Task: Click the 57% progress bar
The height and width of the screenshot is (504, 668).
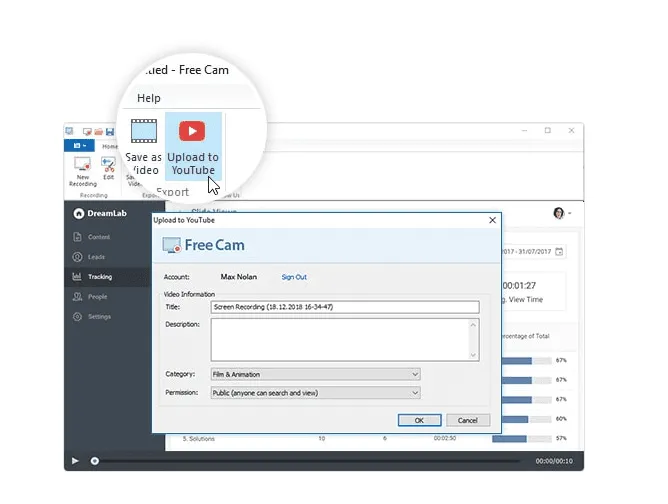Action: (522, 438)
